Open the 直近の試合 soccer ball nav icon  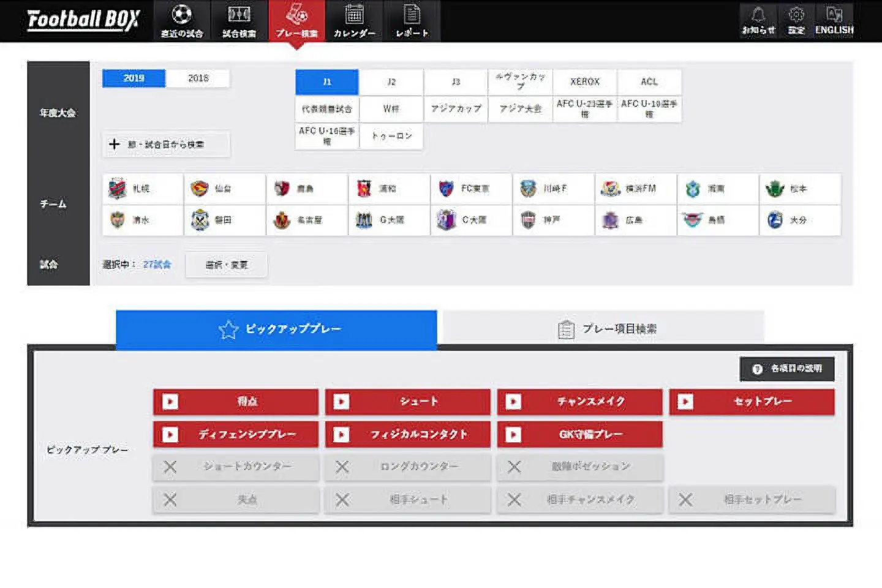click(181, 15)
